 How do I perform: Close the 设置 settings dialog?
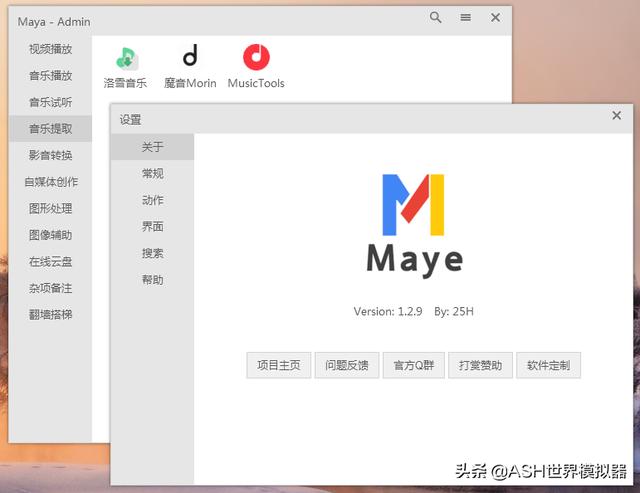tap(616, 115)
